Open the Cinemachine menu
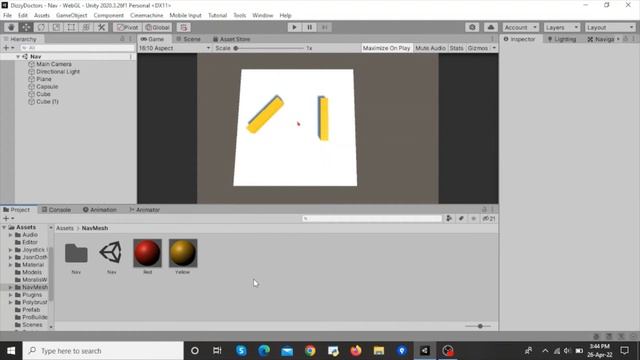 coord(147,16)
